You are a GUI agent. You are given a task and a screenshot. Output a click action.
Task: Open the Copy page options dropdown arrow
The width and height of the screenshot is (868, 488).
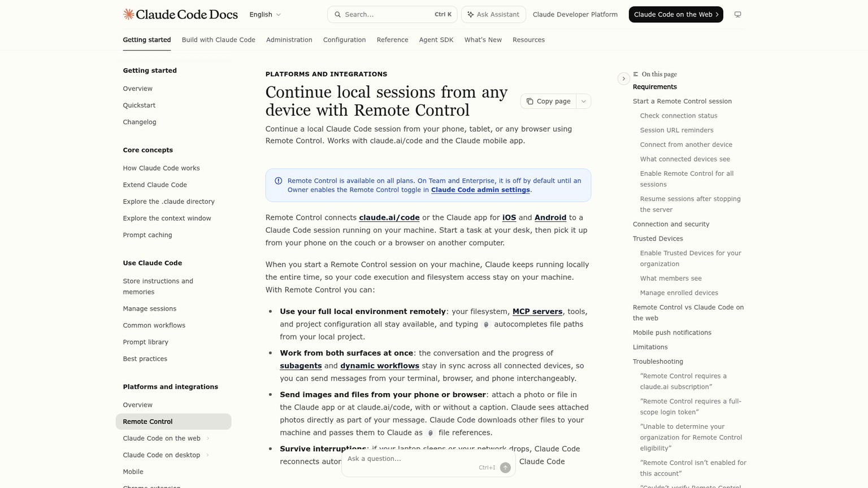[x=584, y=102]
